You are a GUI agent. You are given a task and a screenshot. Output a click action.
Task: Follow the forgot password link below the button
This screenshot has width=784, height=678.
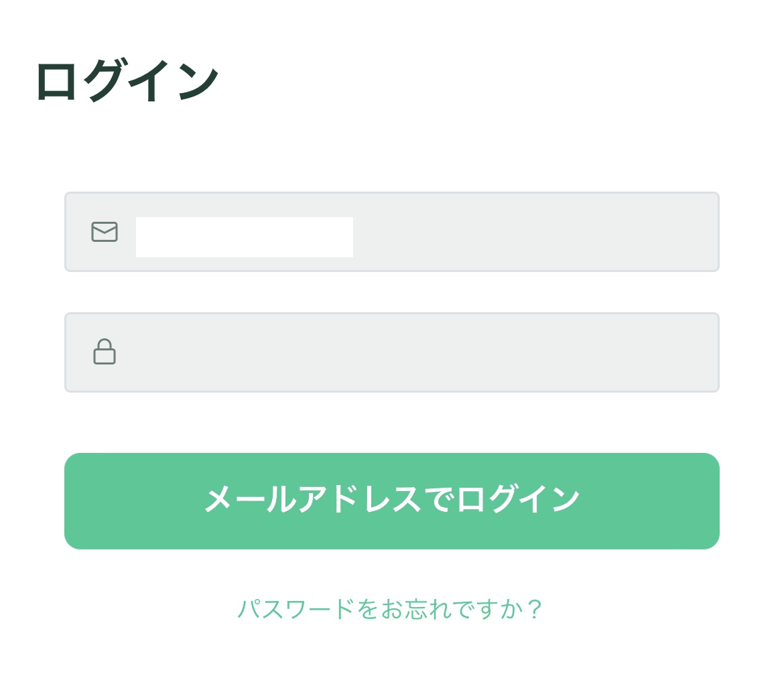[x=390, y=609]
